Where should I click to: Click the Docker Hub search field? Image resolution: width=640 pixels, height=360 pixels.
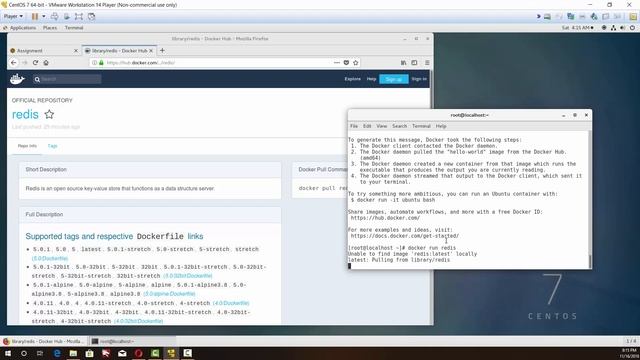[67, 79]
